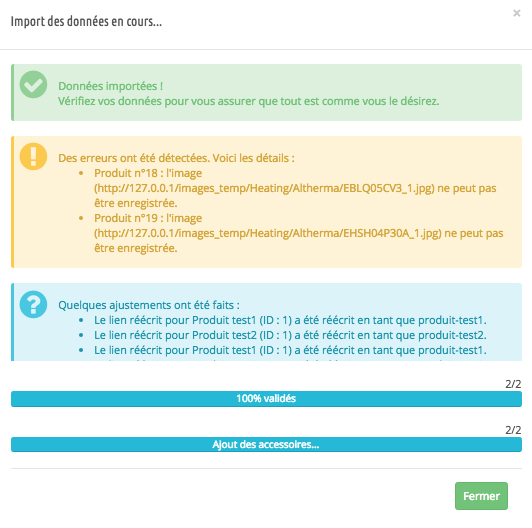532x528 pixels.
Task: Click the 'Ajout des accessoires...' progress bar
Action: click(266, 445)
